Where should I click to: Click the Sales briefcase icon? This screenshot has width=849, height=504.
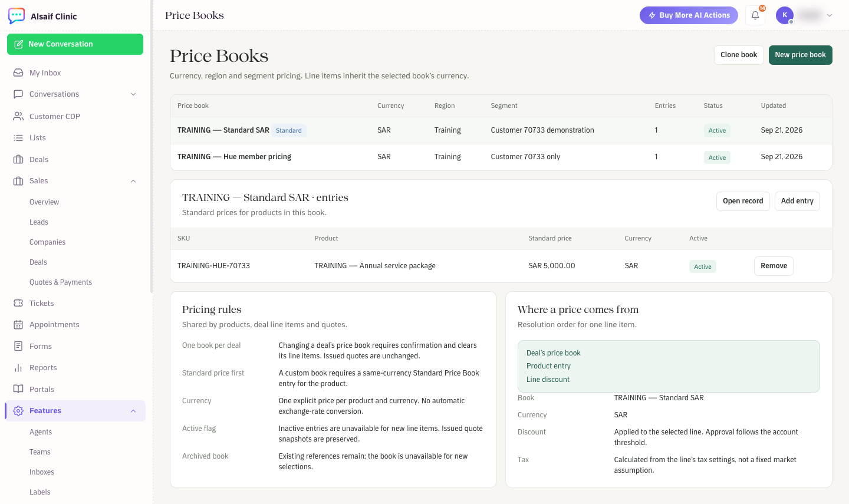coord(18,181)
